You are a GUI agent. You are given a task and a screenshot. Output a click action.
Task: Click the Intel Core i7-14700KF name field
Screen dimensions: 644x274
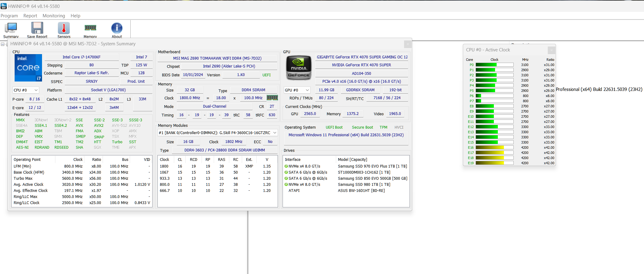tap(82, 57)
